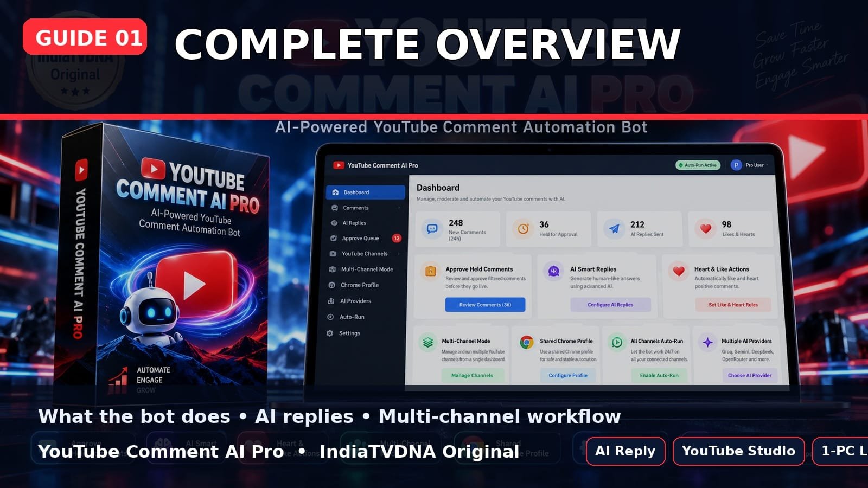The height and width of the screenshot is (488, 868).
Task: Click the Likes & Hearts heart icon
Action: [x=705, y=229]
